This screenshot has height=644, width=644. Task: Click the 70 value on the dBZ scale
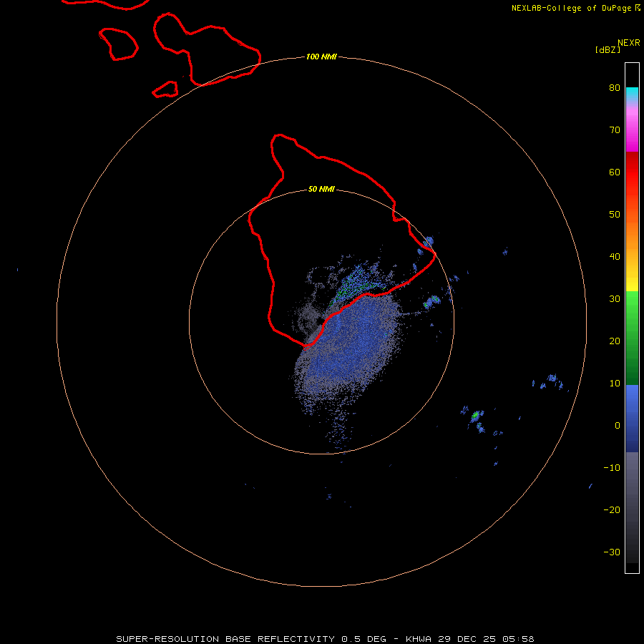pos(615,130)
